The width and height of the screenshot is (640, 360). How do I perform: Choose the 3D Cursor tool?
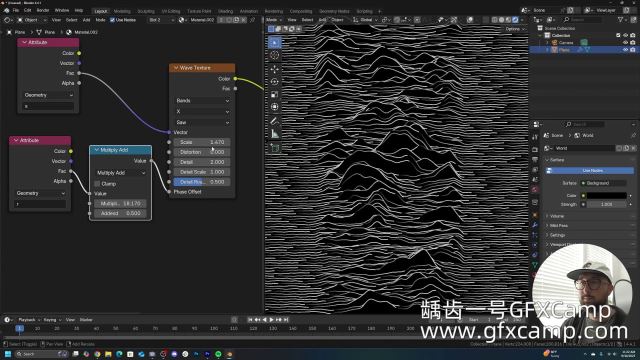point(275,56)
